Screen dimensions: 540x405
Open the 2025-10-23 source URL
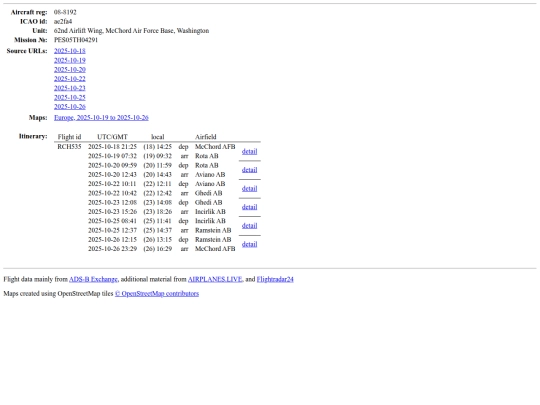70,88
